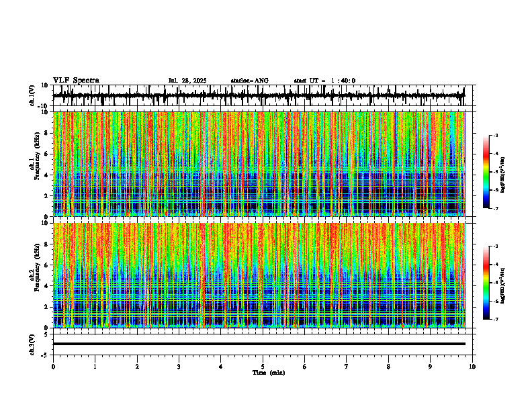This screenshot has height=411, width=532.
Task: Click the date "Jul. 28, 2025"
Action: pos(187,81)
